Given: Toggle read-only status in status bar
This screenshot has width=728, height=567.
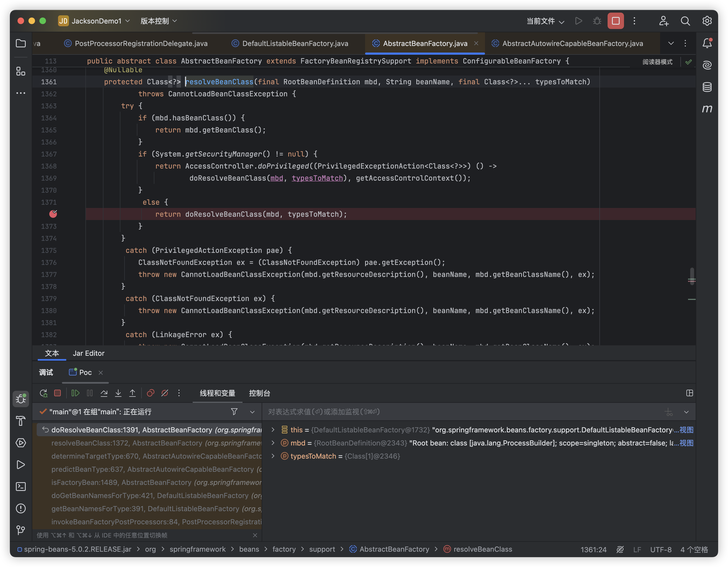Looking at the screenshot, I should (620, 549).
